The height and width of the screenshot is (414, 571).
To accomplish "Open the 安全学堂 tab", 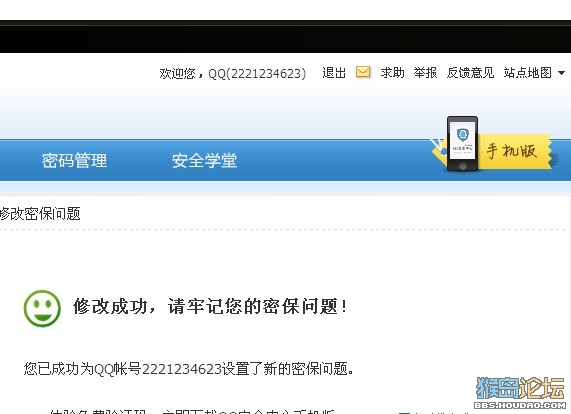I will (204, 161).
